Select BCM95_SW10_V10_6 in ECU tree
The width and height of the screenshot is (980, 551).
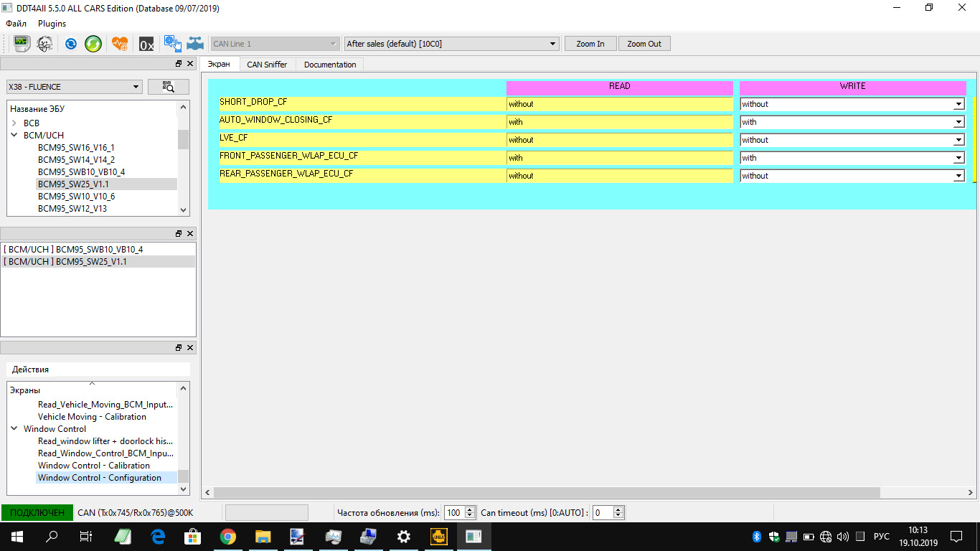(76, 196)
